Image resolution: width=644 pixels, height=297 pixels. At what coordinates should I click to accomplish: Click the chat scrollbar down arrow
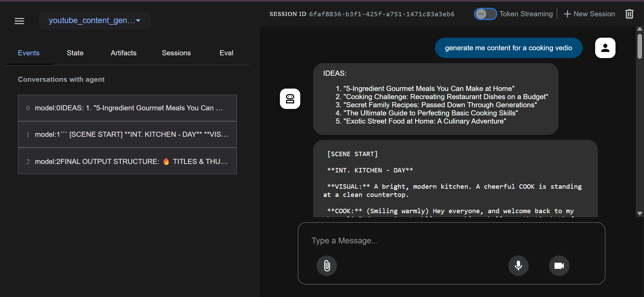[x=640, y=214]
